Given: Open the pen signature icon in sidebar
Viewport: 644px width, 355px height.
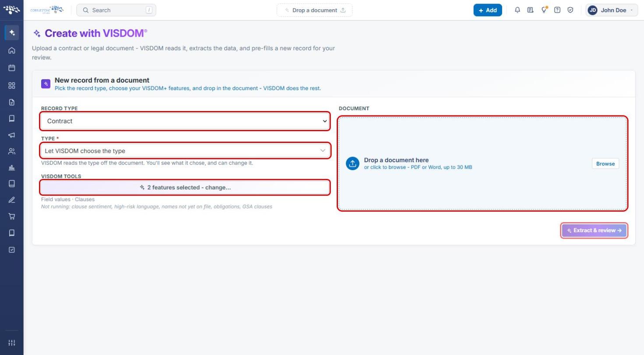Looking at the screenshot, I should coord(12,200).
